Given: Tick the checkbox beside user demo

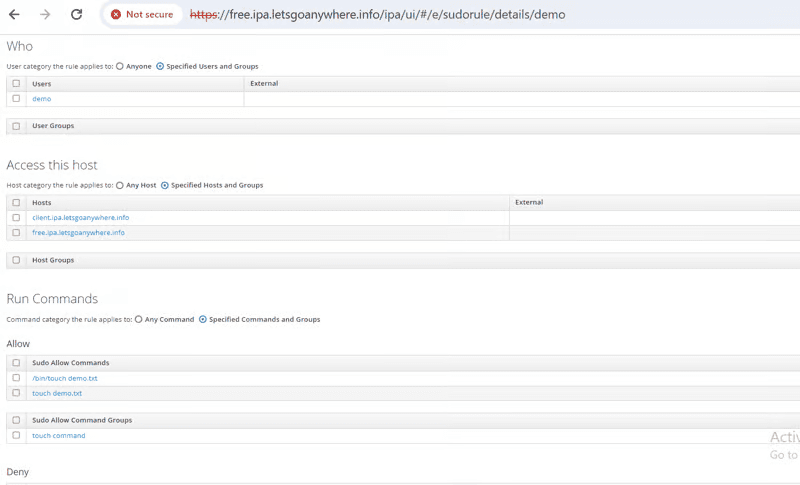Looking at the screenshot, I should pos(16,99).
